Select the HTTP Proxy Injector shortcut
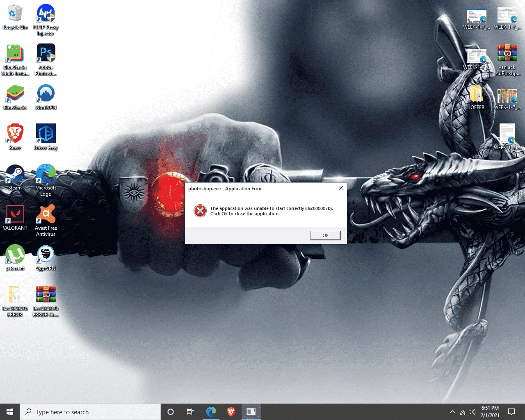 (x=46, y=20)
